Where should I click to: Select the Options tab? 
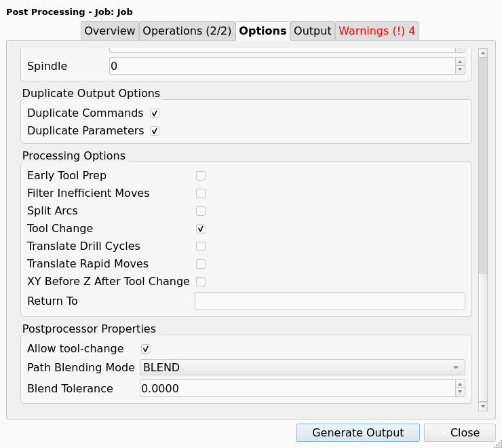[x=263, y=31]
